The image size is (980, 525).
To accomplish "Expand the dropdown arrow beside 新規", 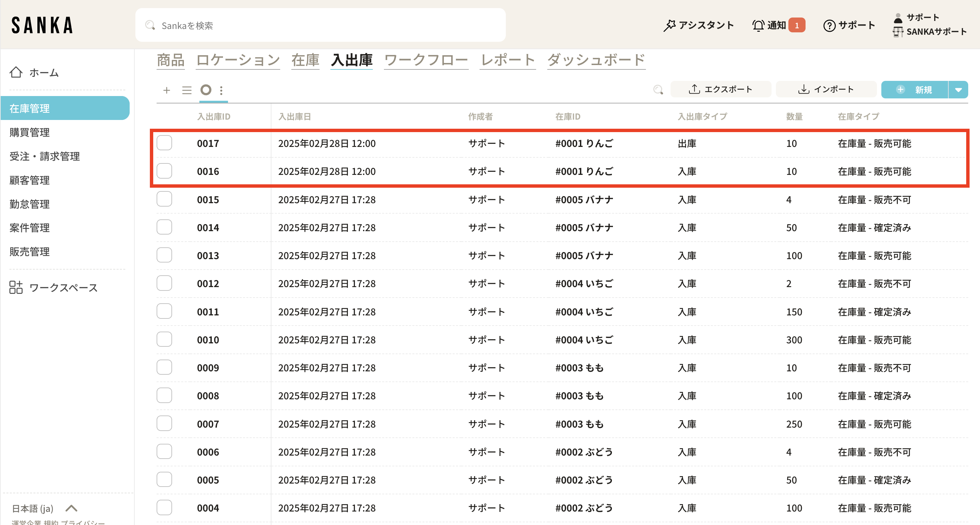I will coord(958,90).
